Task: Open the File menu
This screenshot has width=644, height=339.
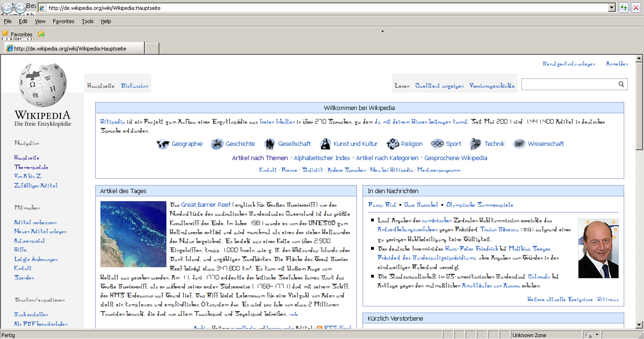Action: (8, 21)
